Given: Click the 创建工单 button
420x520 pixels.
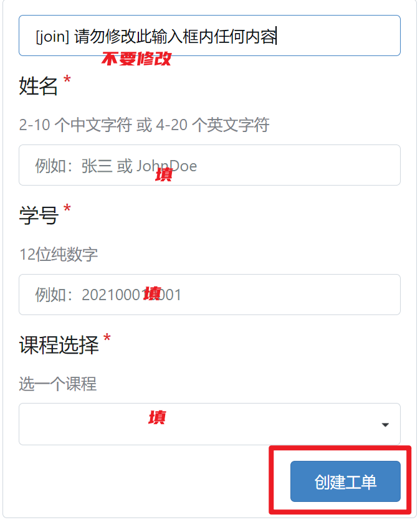Looking at the screenshot, I should 345,481.
